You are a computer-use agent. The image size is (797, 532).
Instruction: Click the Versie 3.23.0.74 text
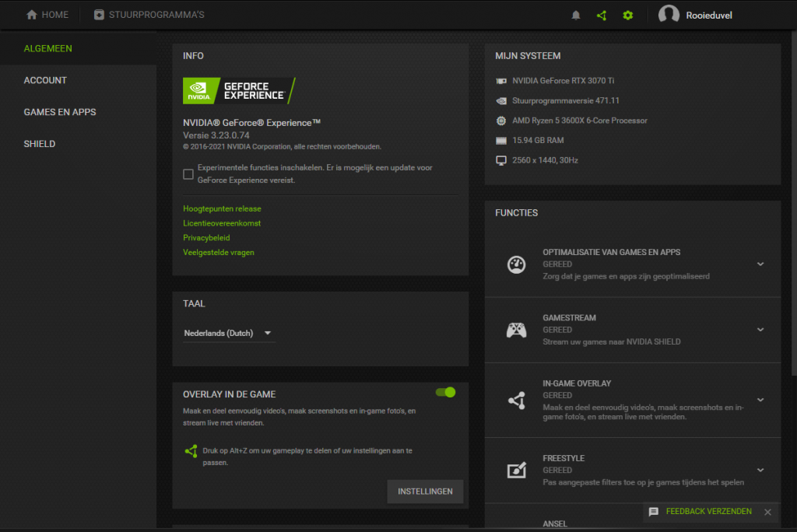pos(216,135)
